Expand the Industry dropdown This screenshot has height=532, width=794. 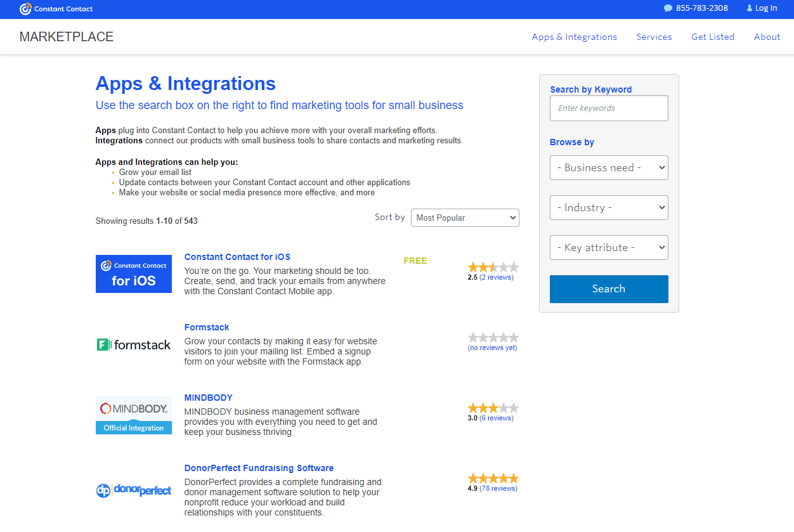pyautogui.click(x=609, y=207)
